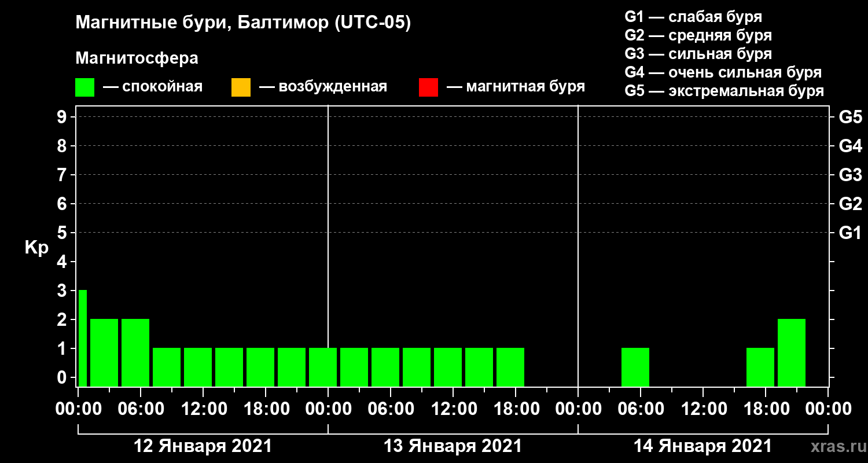
Task: Click the Kp axis value '3'
Action: click(63, 291)
